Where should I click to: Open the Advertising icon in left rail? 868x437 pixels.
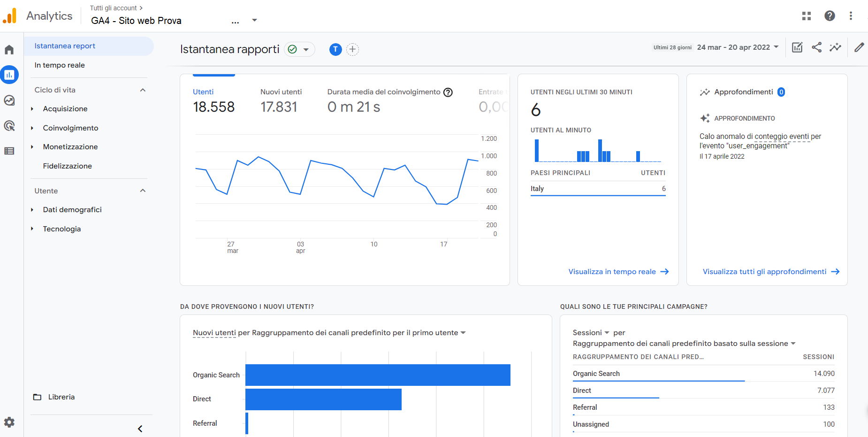9,126
